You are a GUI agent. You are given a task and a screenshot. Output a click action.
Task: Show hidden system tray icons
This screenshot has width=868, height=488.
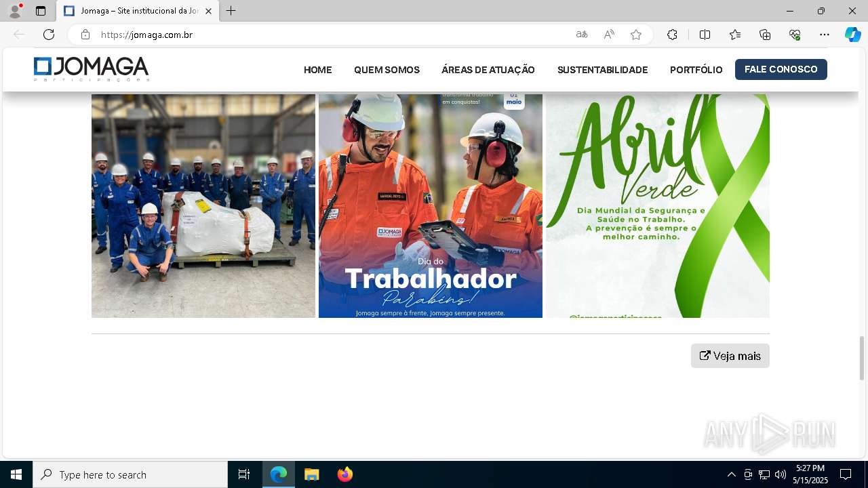point(731,474)
